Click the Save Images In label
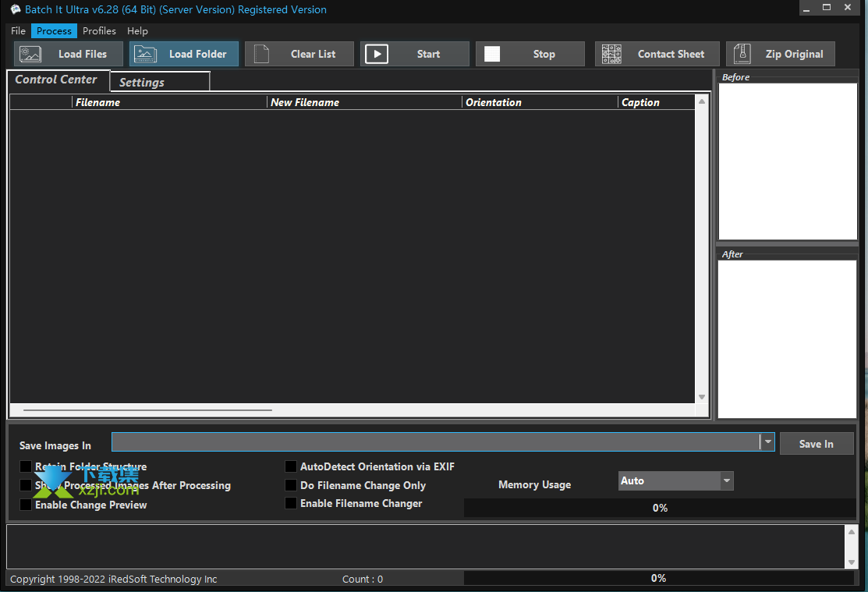 pos(55,445)
